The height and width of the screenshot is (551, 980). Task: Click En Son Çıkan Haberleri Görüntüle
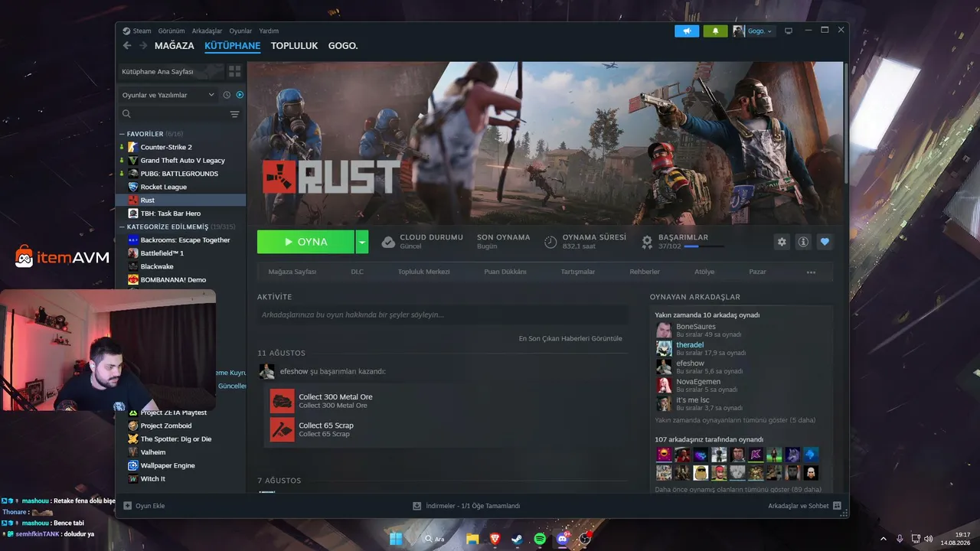[x=570, y=338]
